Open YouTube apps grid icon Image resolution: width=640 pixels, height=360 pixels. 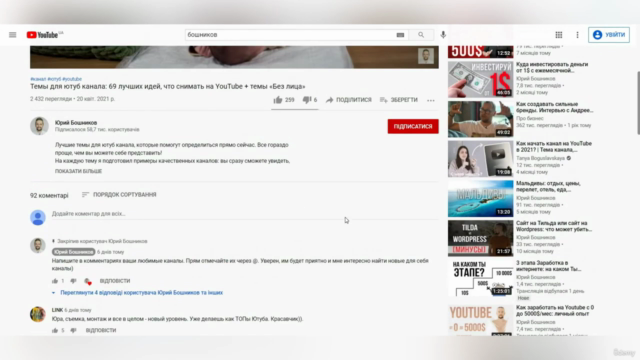point(558,35)
